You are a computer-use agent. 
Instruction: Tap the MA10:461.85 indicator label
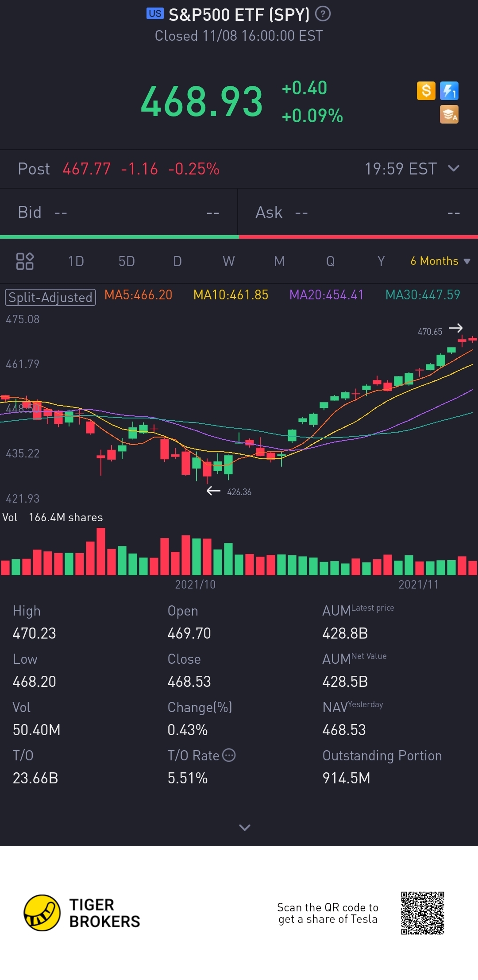tap(231, 295)
